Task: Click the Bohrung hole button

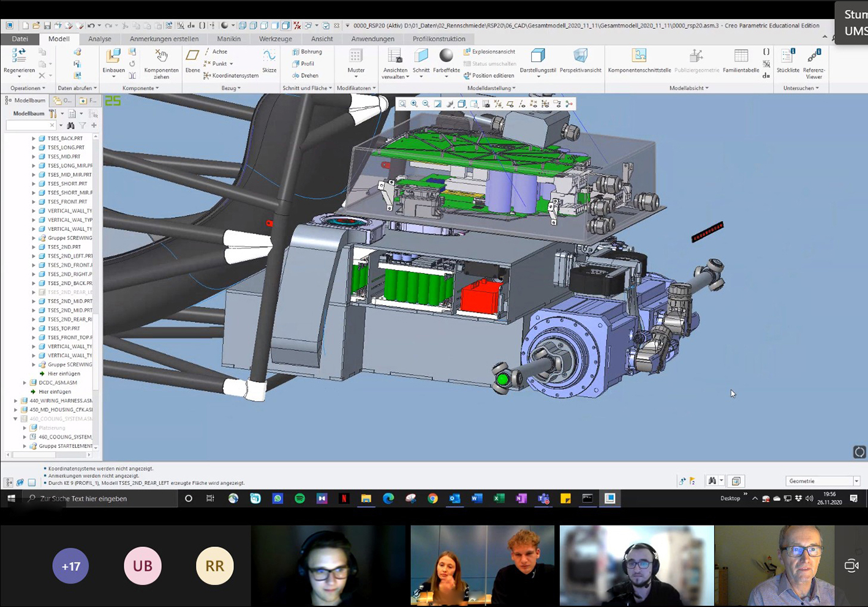Action: (x=307, y=52)
